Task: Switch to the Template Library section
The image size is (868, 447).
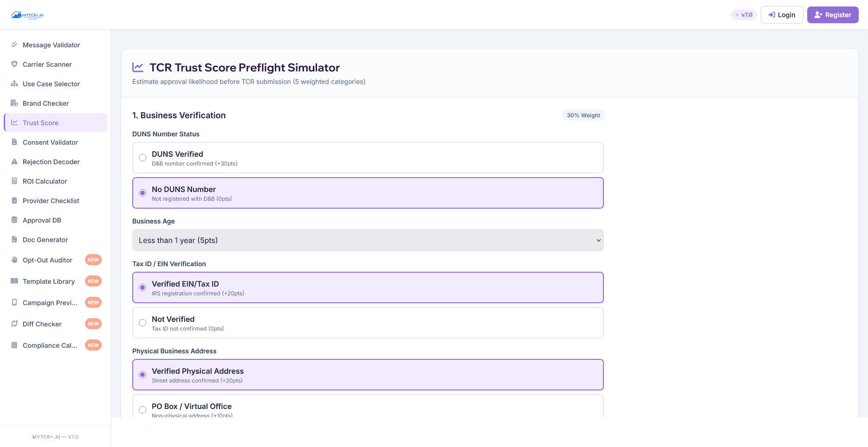Action: (48, 281)
